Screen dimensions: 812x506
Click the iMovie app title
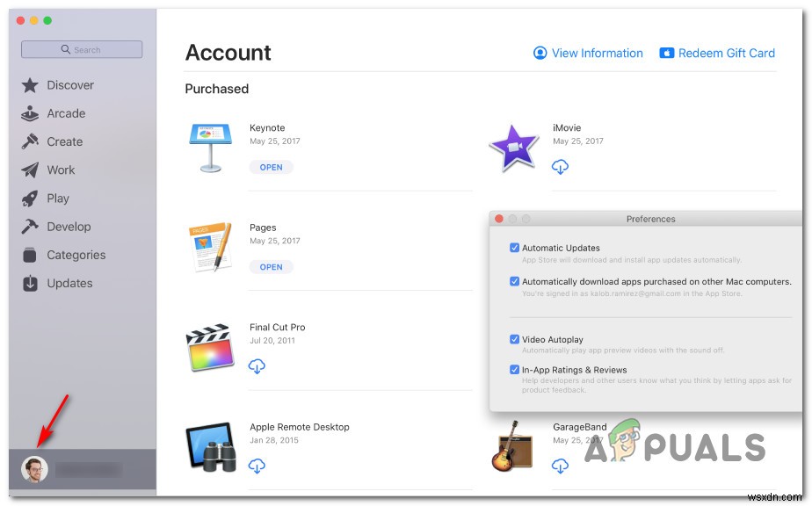(567, 128)
